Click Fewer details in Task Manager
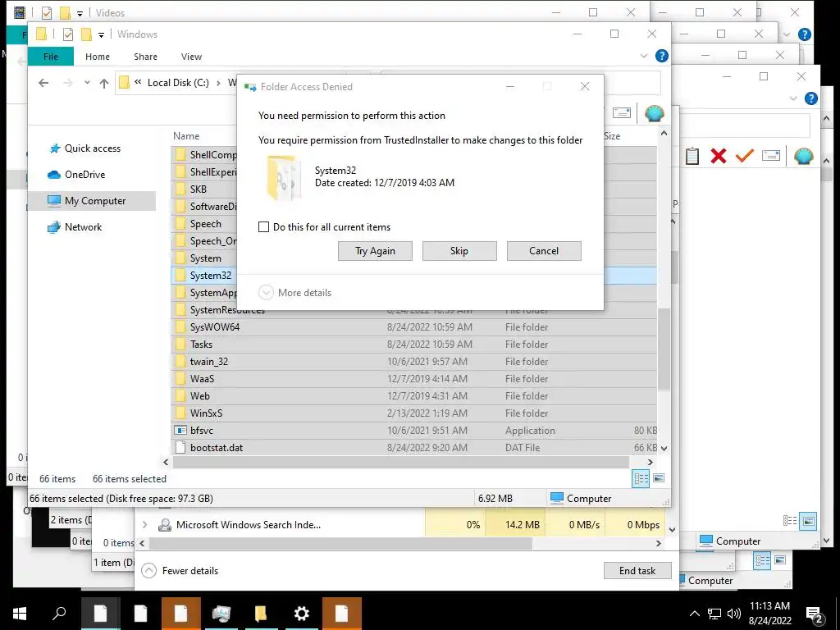The image size is (840, 630). pyautogui.click(x=180, y=571)
